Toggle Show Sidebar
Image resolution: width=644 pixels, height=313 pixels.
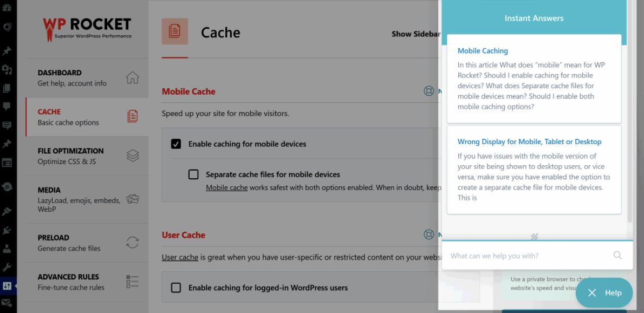pos(415,34)
